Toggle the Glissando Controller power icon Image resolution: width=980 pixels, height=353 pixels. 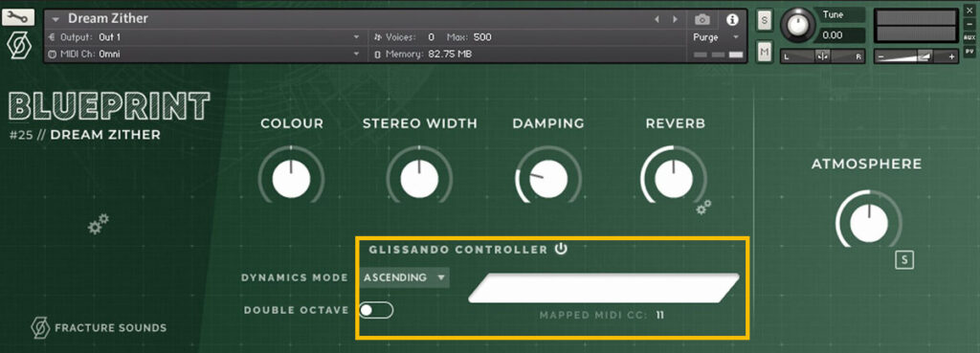561,249
